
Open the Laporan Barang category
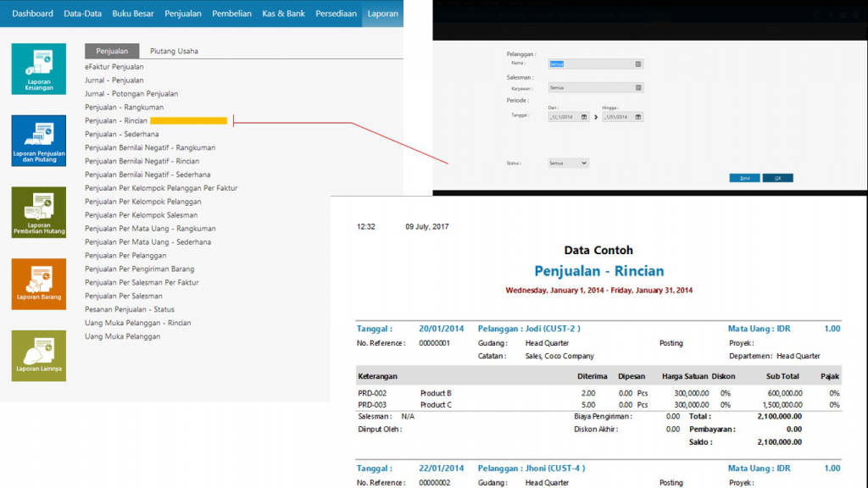[x=38, y=284]
